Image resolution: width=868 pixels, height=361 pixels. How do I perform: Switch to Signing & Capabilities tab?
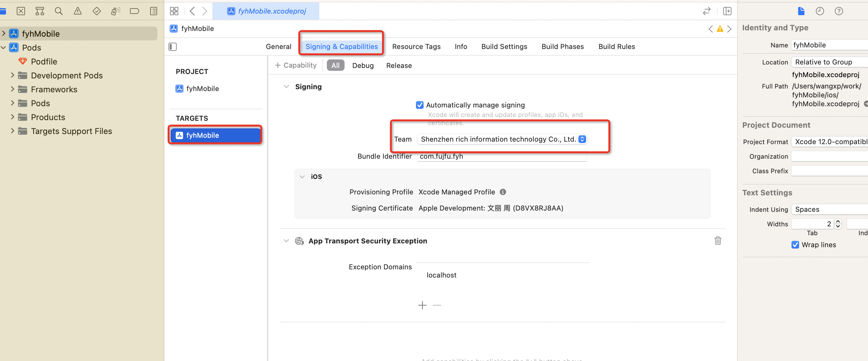point(342,46)
